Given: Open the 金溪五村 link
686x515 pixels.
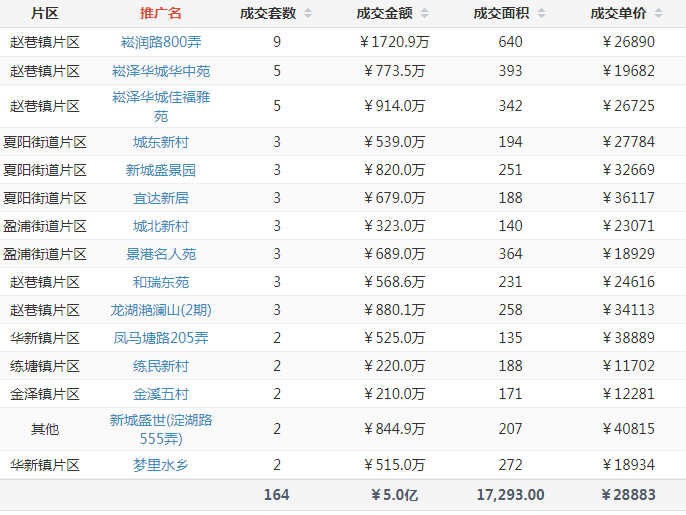Looking at the screenshot, I should [x=161, y=394].
